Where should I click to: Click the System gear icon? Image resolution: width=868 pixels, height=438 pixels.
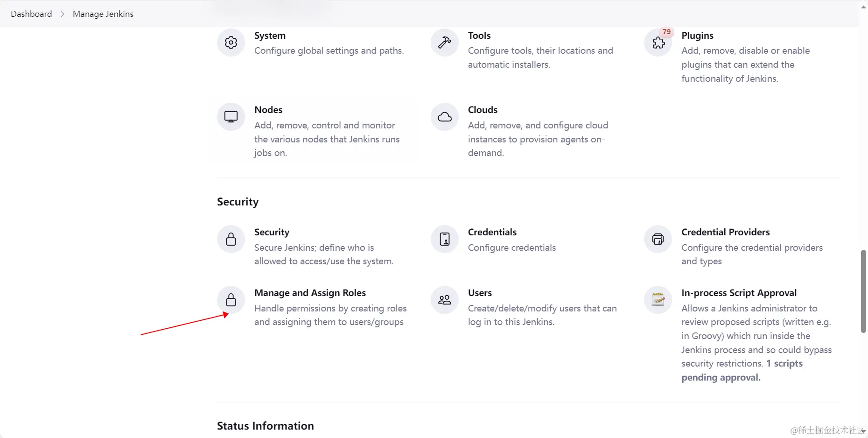[x=231, y=42]
